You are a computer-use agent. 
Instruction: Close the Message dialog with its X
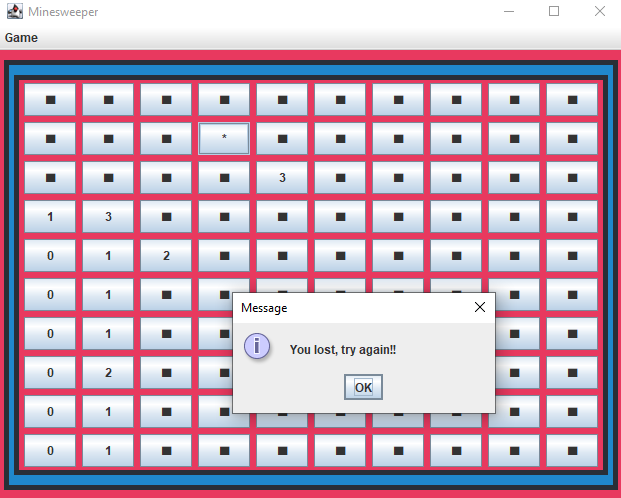(x=480, y=307)
